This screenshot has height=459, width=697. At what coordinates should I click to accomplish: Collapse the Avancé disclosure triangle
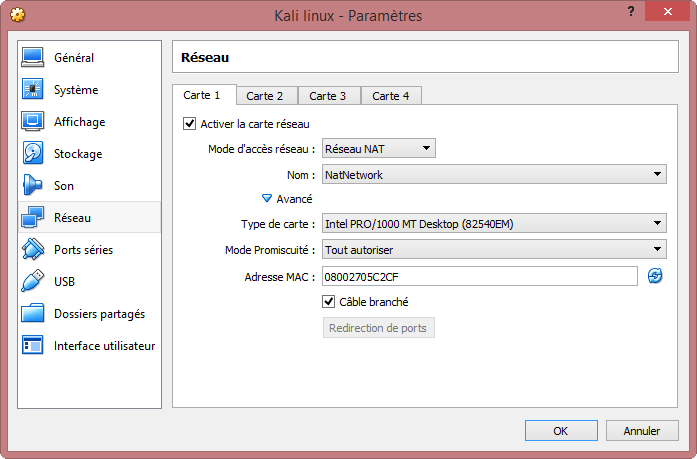[x=267, y=199]
